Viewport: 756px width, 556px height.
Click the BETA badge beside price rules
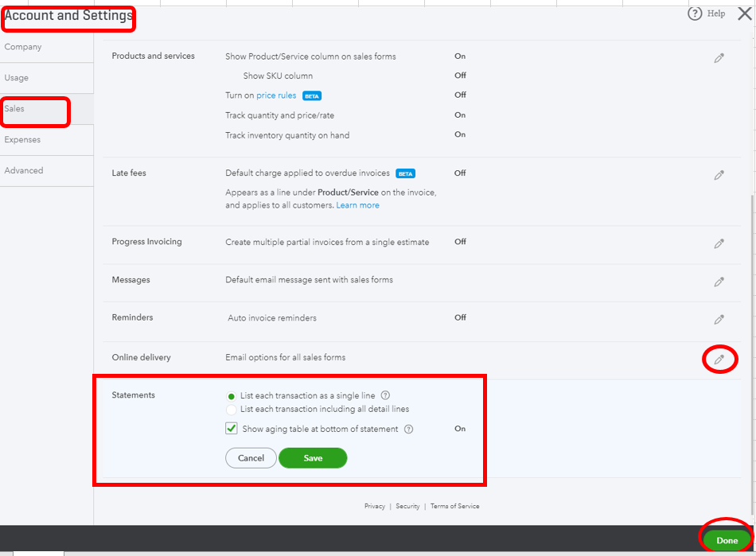[x=312, y=96]
